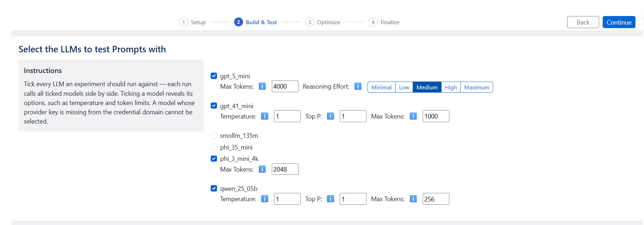
Task: Open Max Tokens info icon under gpt_41_mini
Action: pyautogui.click(x=413, y=116)
